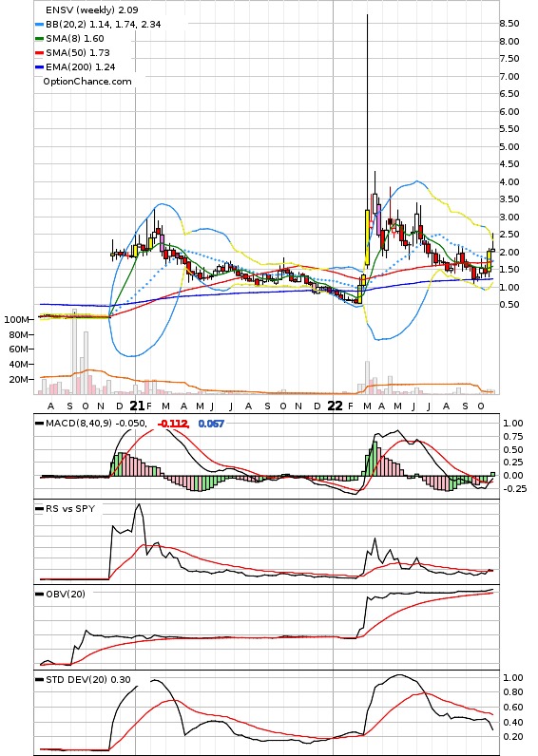The image size is (538, 756).
Task: Click the bold 22 year marker on time axis
Action: coord(335,406)
